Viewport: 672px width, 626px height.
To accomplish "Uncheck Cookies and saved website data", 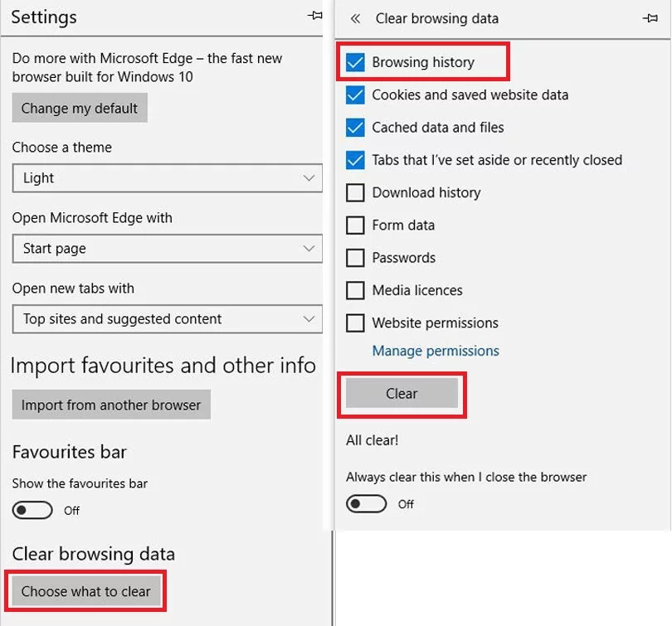I will click(x=355, y=95).
